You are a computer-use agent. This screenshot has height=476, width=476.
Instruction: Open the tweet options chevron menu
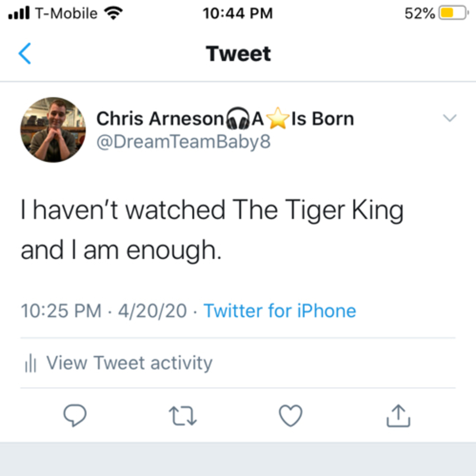(450, 118)
